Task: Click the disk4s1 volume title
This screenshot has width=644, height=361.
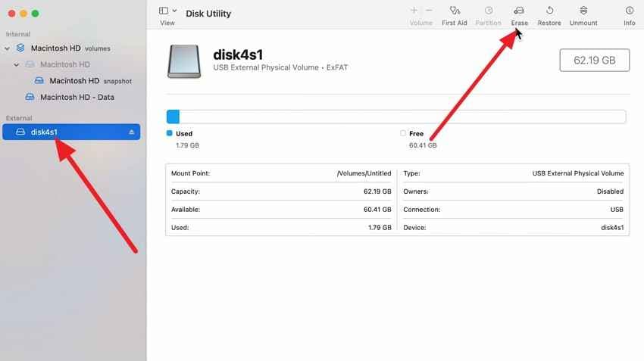Action: tap(238, 54)
